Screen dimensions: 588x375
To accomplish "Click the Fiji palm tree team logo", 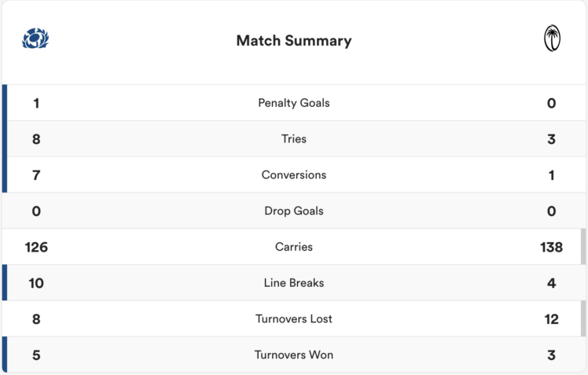I will 552,39.
